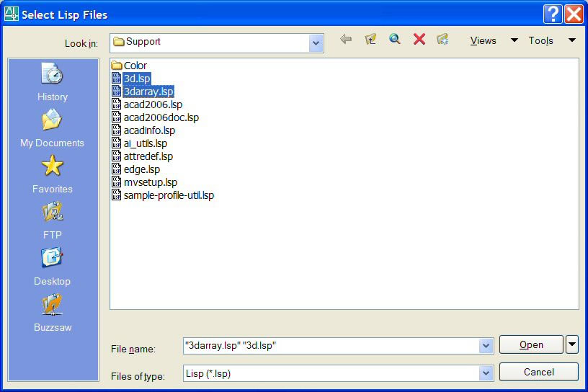Select the file name acadinfo.lsp
This screenshot has width=588, height=392.
[150, 130]
